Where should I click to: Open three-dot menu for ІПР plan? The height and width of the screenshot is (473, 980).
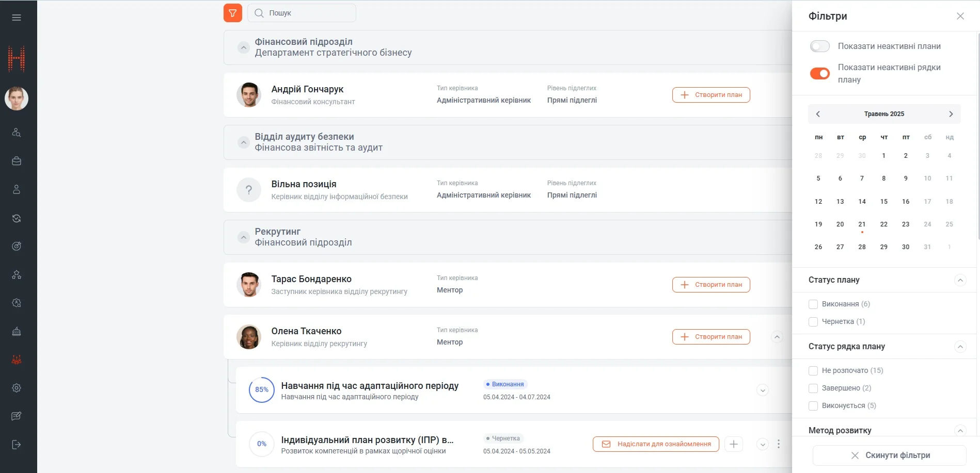tap(779, 444)
